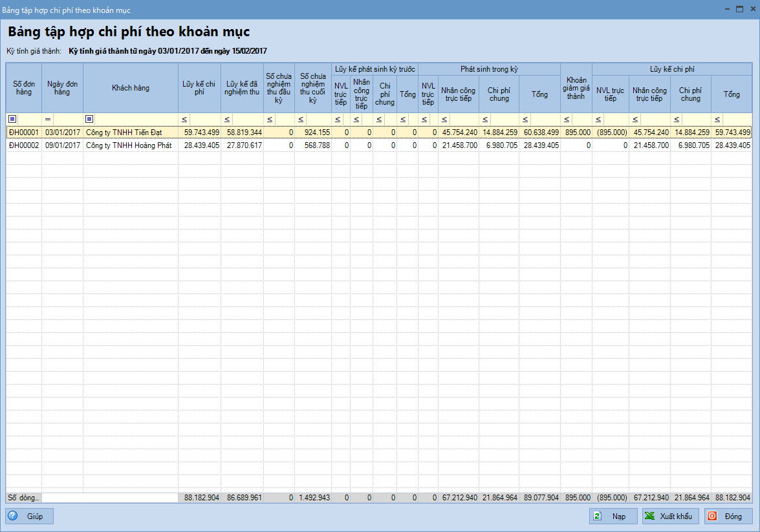Sort by Khách hàng column header
The image size is (760, 532).
pyautogui.click(x=131, y=88)
